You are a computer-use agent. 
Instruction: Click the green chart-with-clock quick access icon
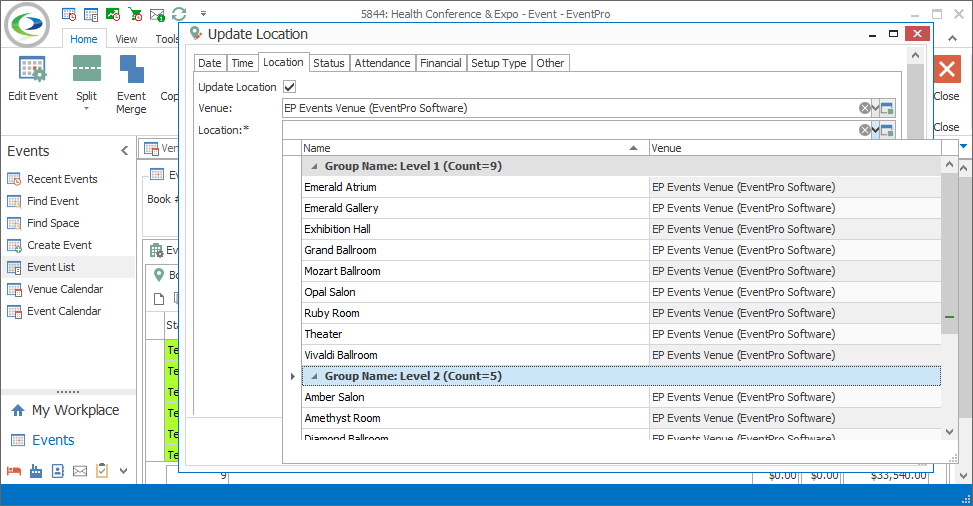click(x=113, y=14)
